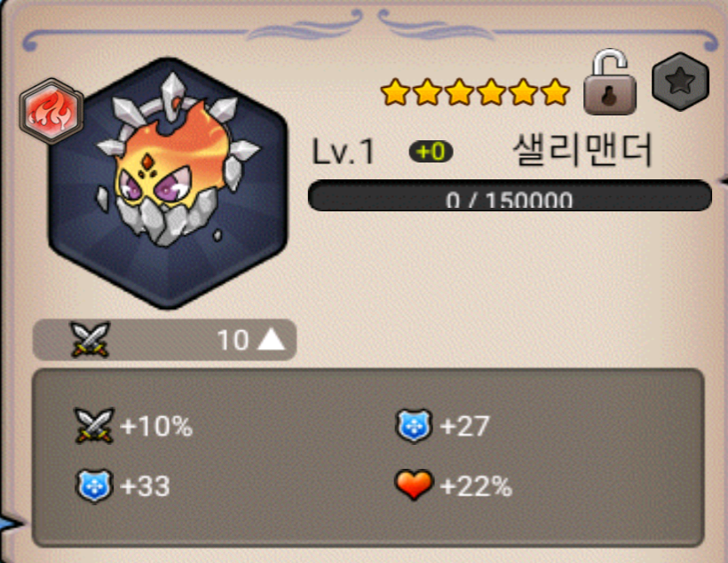Click the attack power bar showing 10
The image size is (728, 563).
(x=164, y=339)
